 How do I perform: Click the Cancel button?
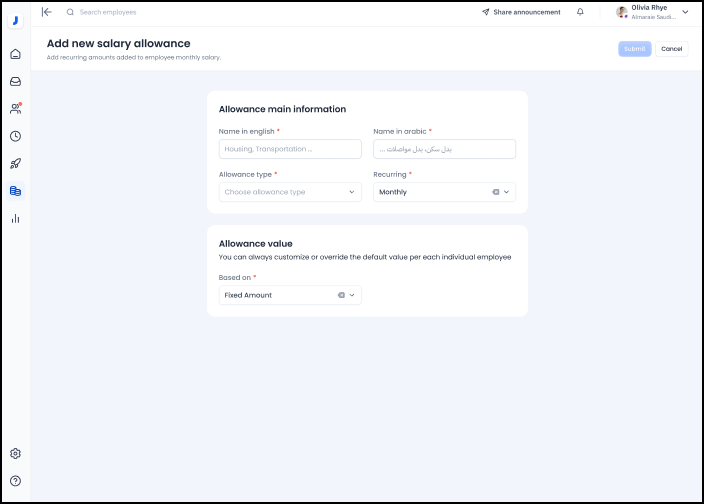coord(672,49)
